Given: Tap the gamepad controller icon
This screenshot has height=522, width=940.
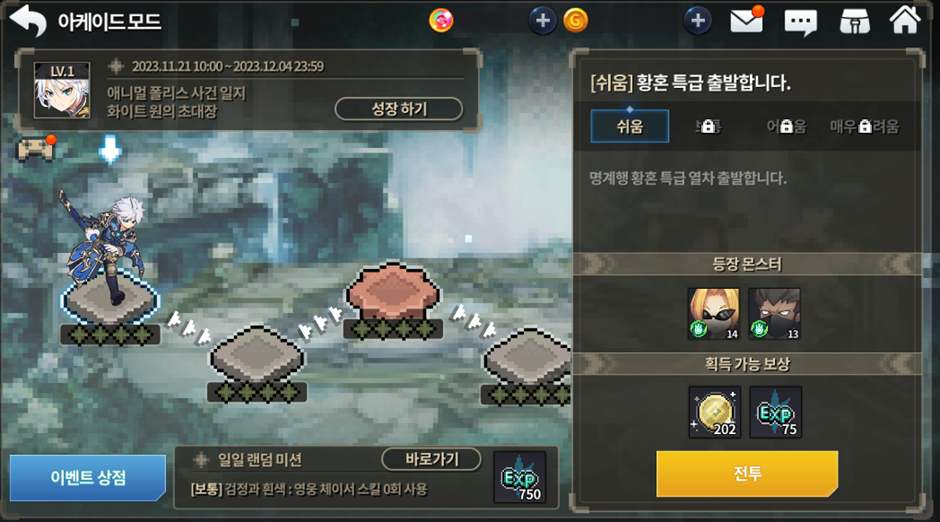Looking at the screenshot, I should coord(35,149).
